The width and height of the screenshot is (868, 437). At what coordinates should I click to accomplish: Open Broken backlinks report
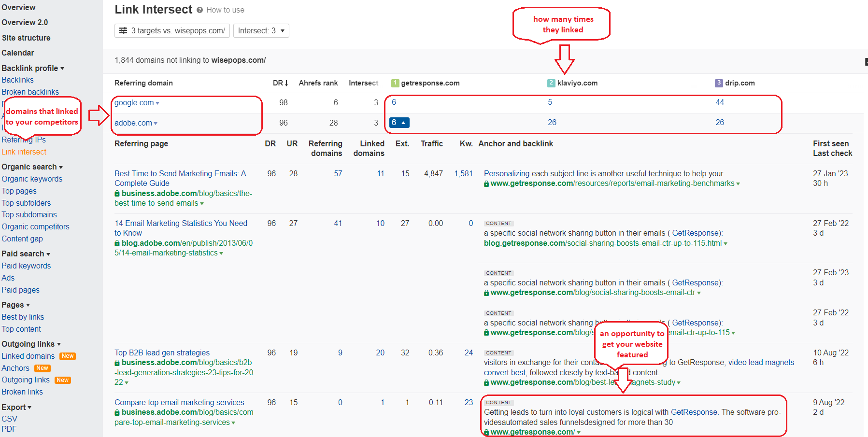coord(30,92)
